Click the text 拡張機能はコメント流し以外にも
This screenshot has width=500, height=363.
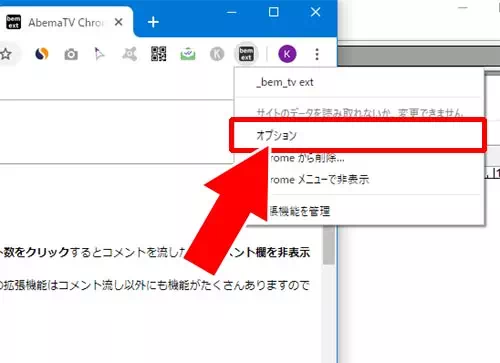click(86, 285)
